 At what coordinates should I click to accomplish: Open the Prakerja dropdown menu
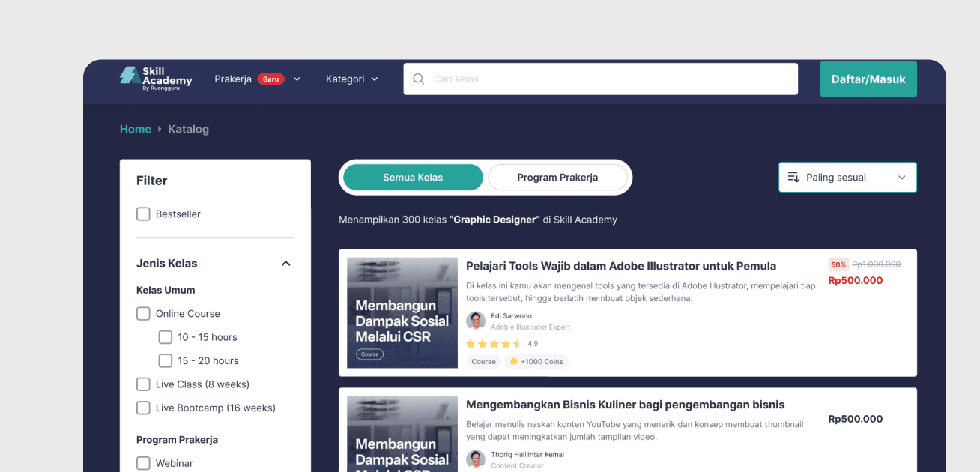point(257,79)
